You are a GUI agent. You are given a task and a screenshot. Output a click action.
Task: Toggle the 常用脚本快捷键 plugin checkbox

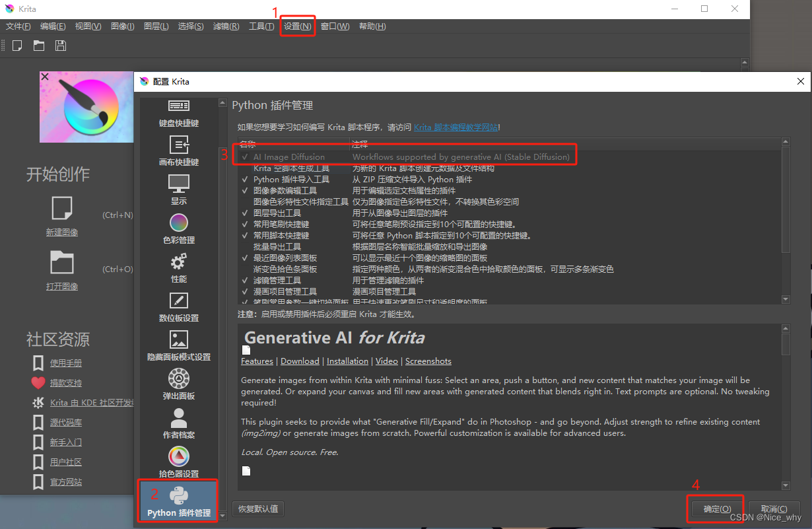245,236
